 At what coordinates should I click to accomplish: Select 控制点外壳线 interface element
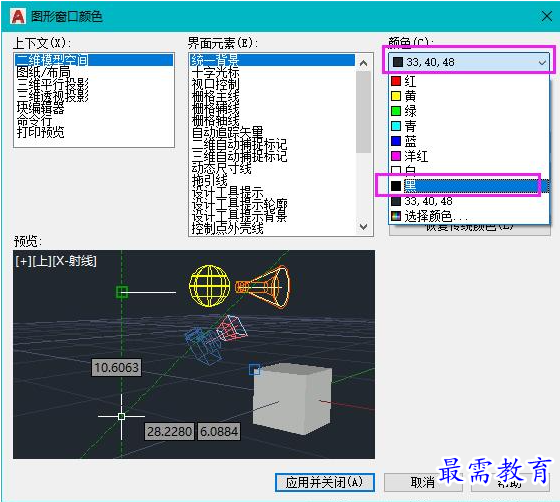point(272,228)
